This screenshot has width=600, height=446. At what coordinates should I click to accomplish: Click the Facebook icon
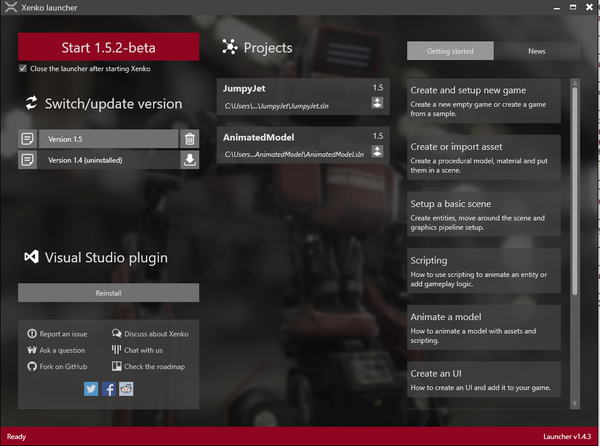[x=109, y=389]
